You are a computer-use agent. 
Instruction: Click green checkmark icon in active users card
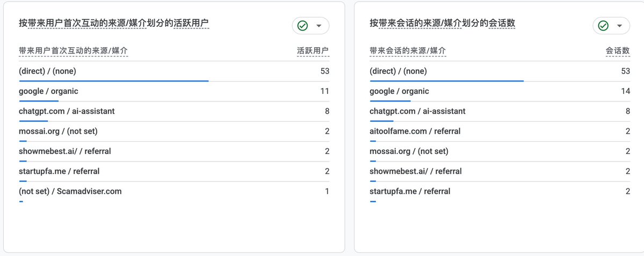[x=302, y=26]
